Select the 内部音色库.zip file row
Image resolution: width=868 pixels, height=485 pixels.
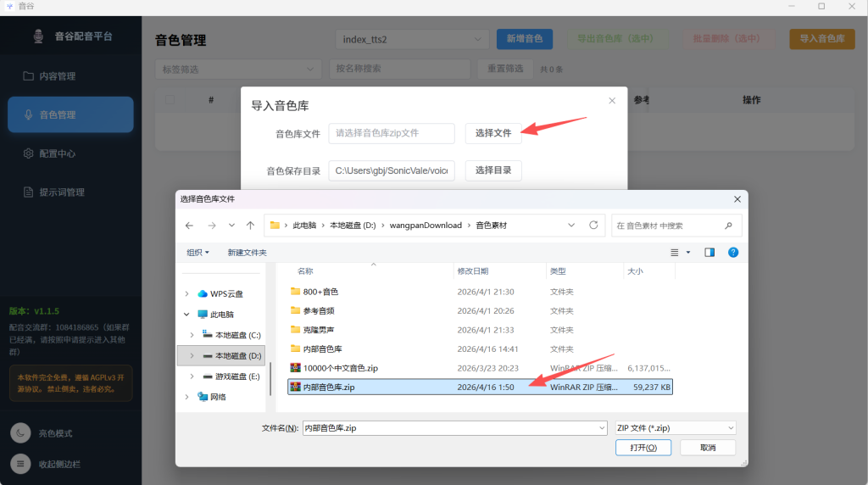(480, 387)
